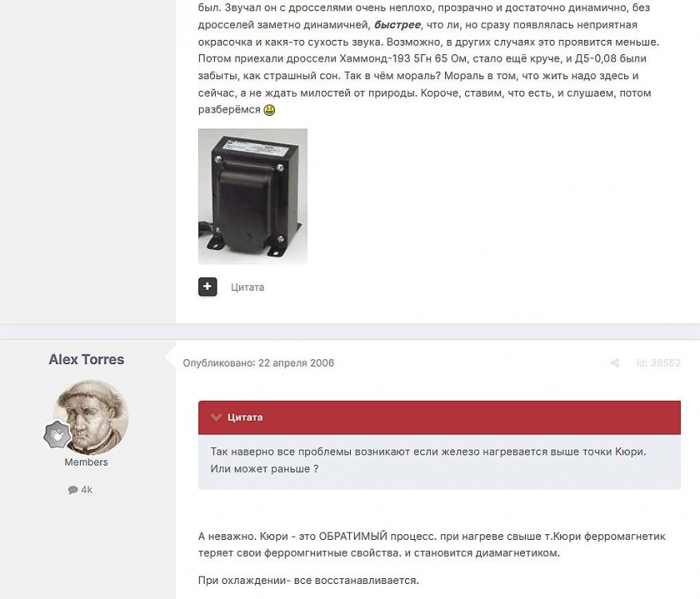
Task: Click the share icon on the post
Action: [x=614, y=363]
